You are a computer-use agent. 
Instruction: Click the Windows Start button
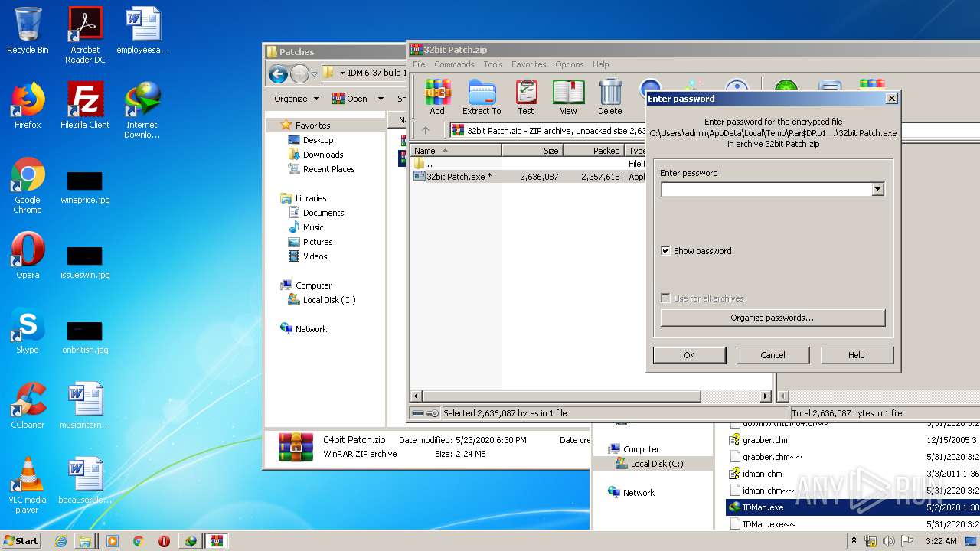click(21, 541)
